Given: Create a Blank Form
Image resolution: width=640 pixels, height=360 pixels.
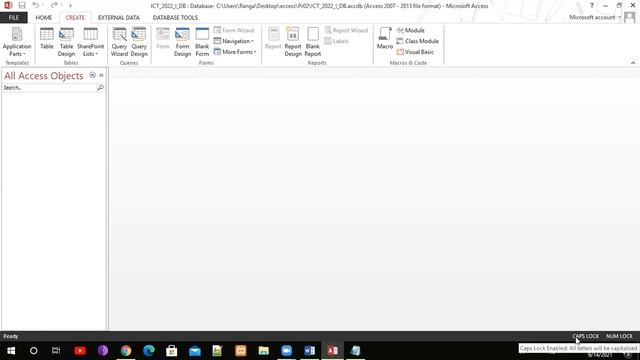Looking at the screenshot, I should click(202, 42).
